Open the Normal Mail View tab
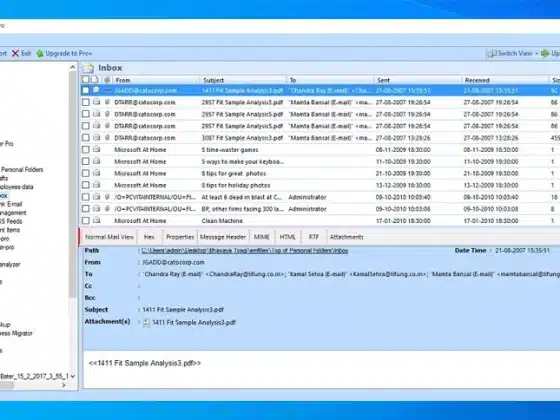The image size is (560, 420). 109,237
